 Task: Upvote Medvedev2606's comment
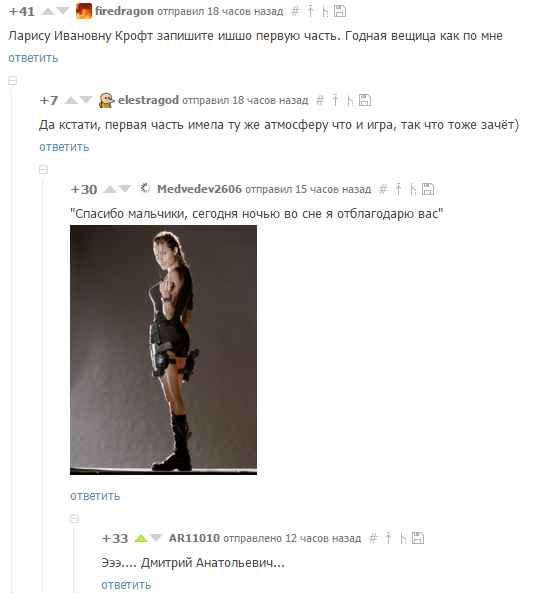click(110, 189)
